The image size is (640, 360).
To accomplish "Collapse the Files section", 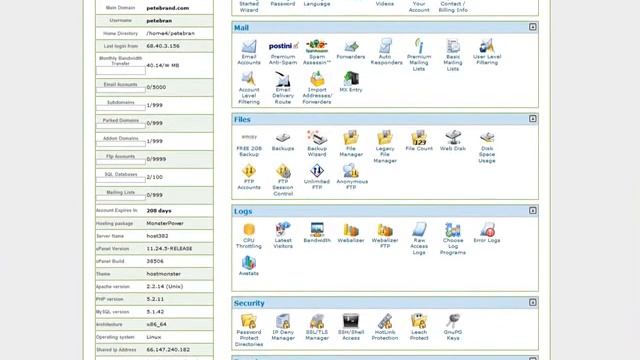I will [x=533, y=119].
